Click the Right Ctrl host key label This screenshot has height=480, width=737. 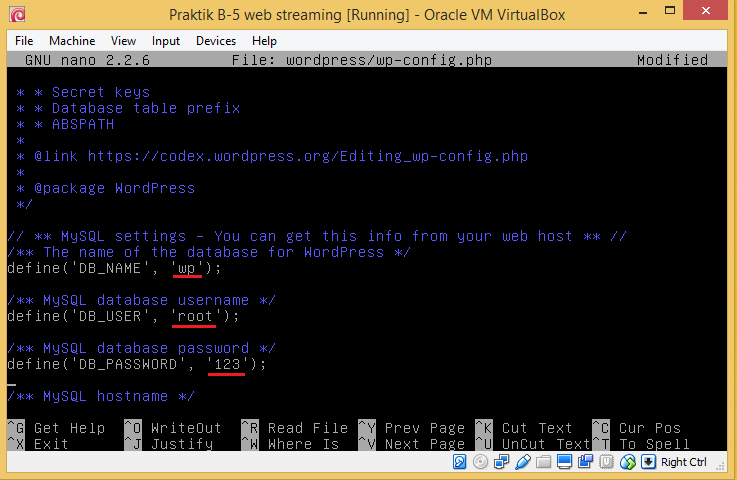(683, 462)
